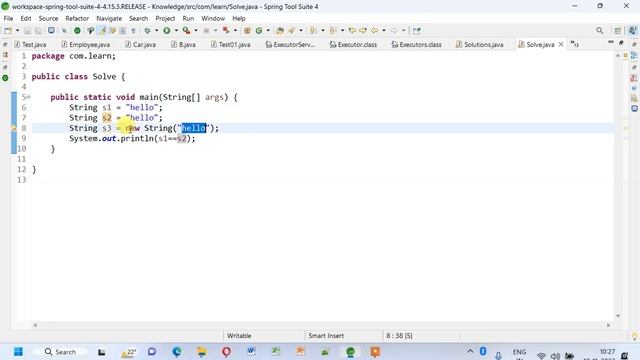
Task: Click Run External Tools icon
Action: pyautogui.click(x=187, y=31)
